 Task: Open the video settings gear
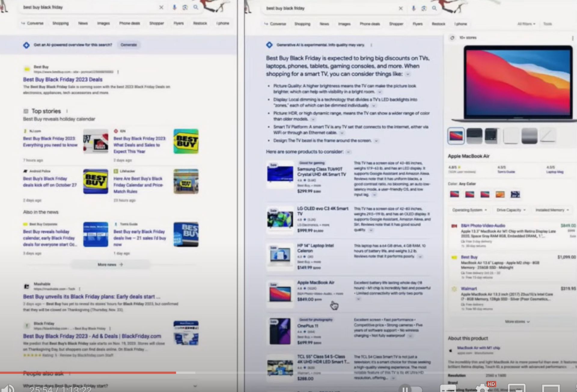(482, 388)
